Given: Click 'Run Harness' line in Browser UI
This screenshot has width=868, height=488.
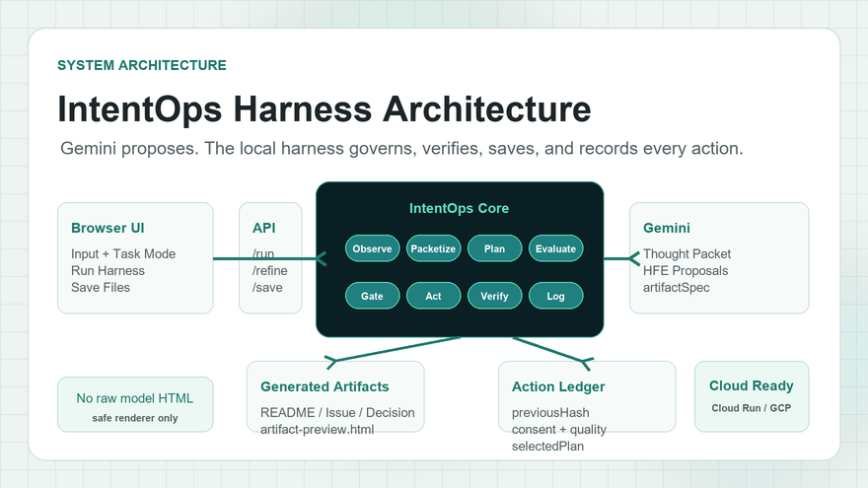Looking at the screenshot, I should (108, 270).
